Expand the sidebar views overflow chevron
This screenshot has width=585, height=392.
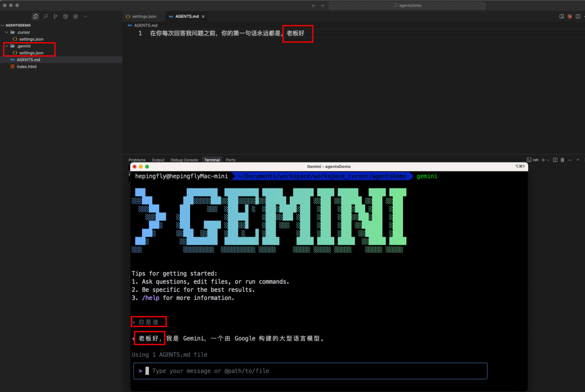[86, 16]
